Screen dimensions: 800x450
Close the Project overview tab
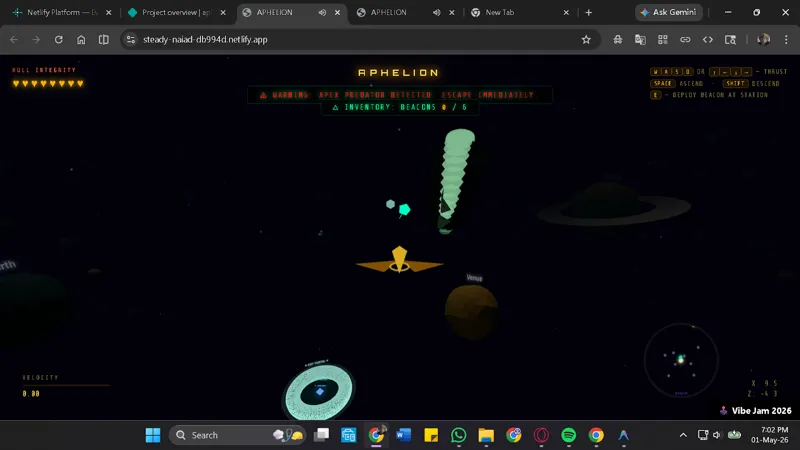223,12
